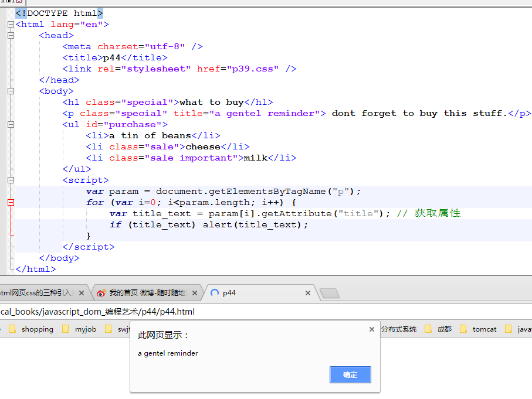Click the purchase id value
532x399 pixels.
pyautogui.click(x=135, y=124)
